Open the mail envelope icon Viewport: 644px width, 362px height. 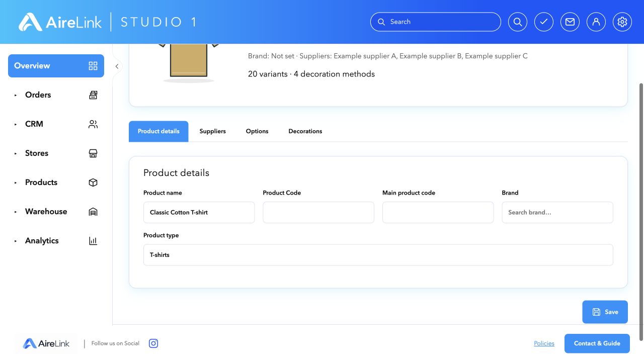pos(570,22)
